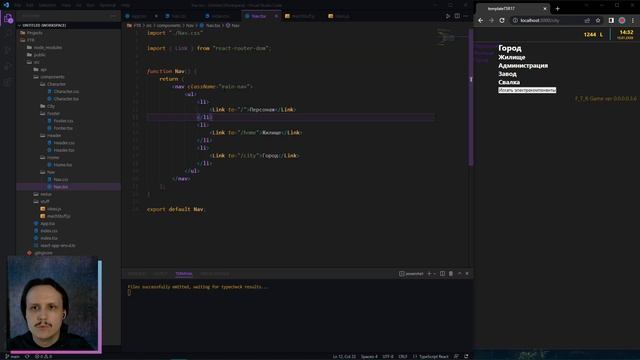The width and height of the screenshot is (640, 360).
Task: Click the Искать электрокомпоненты button
Action: tap(527, 90)
